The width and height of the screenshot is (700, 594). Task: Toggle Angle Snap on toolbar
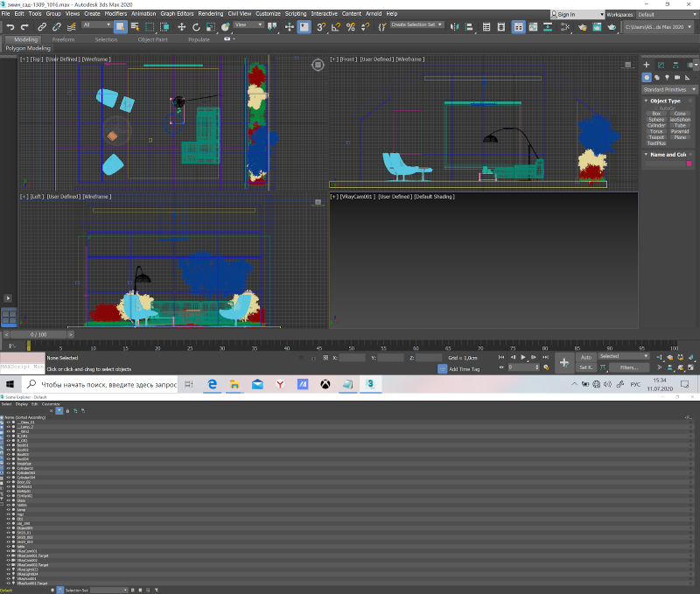point(336,27)
